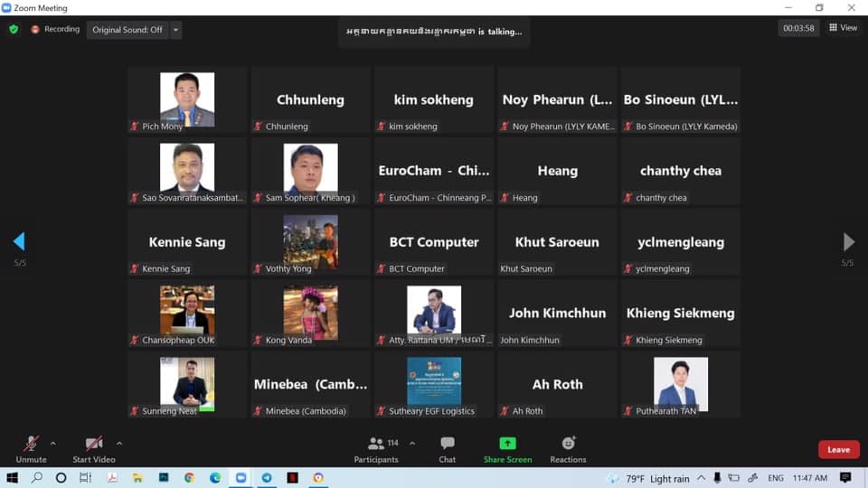Go to next page with right arrow
Image resolution: width=868 pixels, height=488 pixels.
(848, 241)
